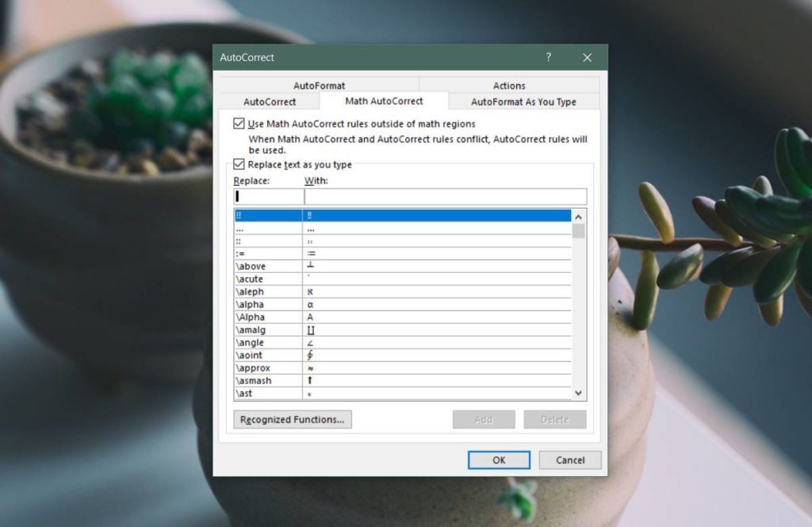
Task: Switch to AutoFormat As You Type tab
Action: [x=524, y=102]
